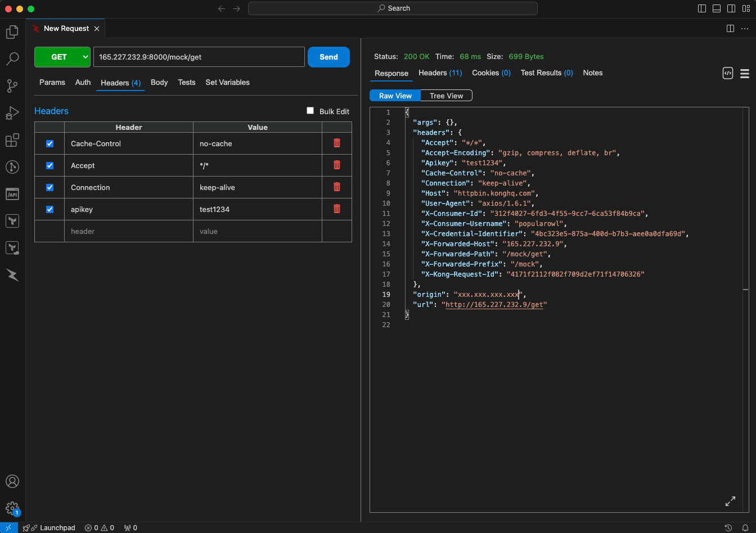Open the Cookies (0) tab
The height and width of the screenshot is (533, 756).
[x=492, y=73]
